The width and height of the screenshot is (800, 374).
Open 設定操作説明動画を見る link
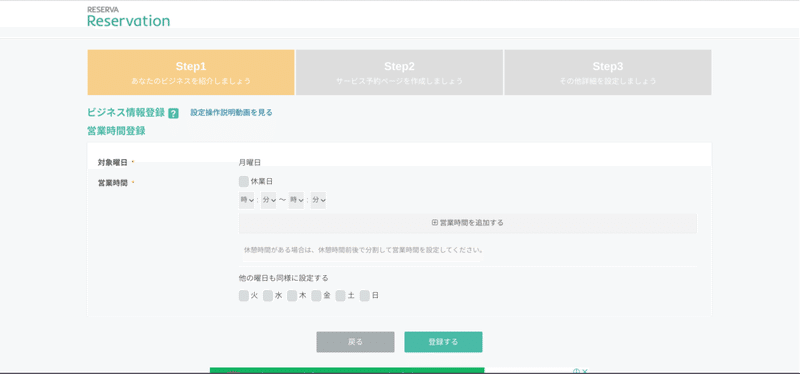point(231,113)
